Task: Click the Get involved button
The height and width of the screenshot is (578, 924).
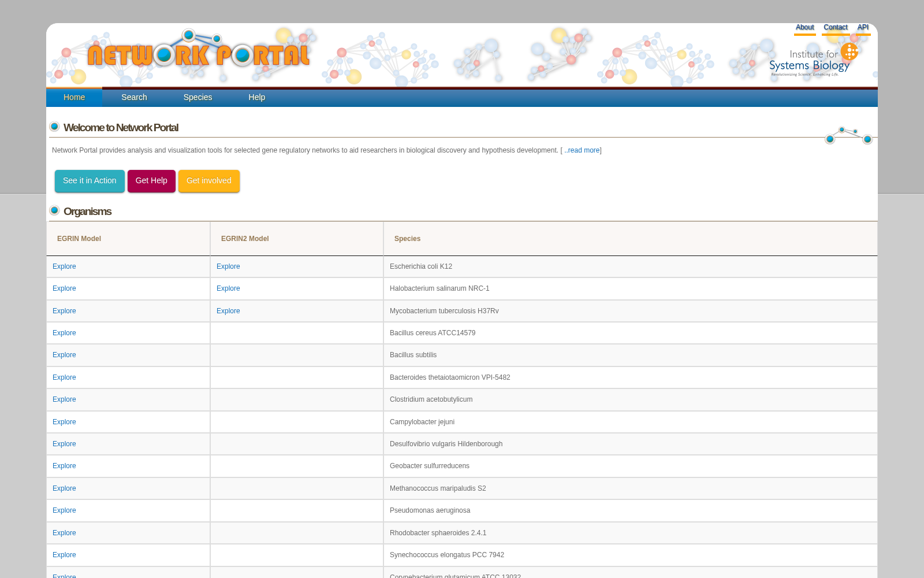Action: (x=208, y=181)
